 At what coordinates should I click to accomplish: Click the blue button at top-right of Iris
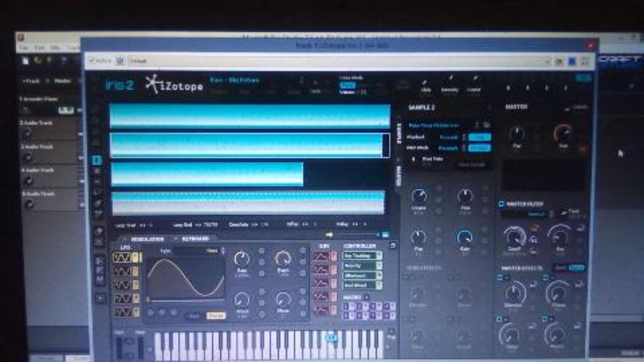pos(583,78)
